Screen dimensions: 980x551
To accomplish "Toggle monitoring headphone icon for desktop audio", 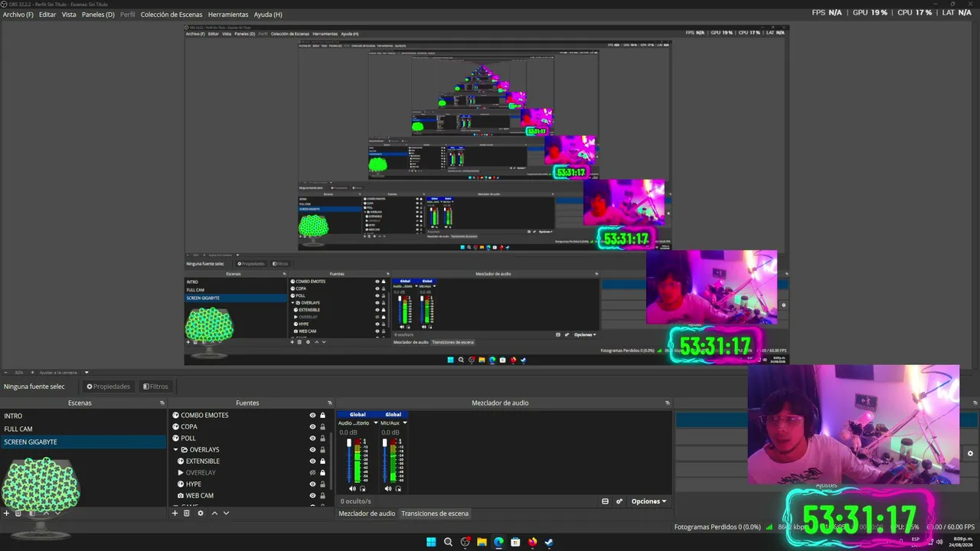I will (362, 488).
